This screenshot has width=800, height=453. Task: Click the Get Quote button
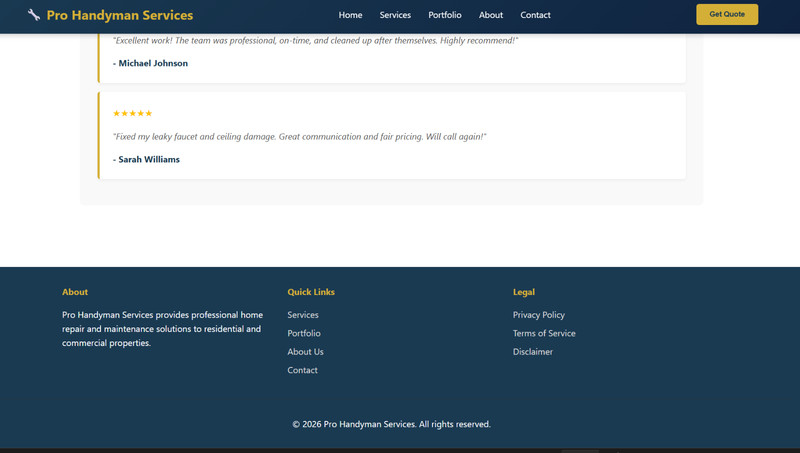pos(727,14)
